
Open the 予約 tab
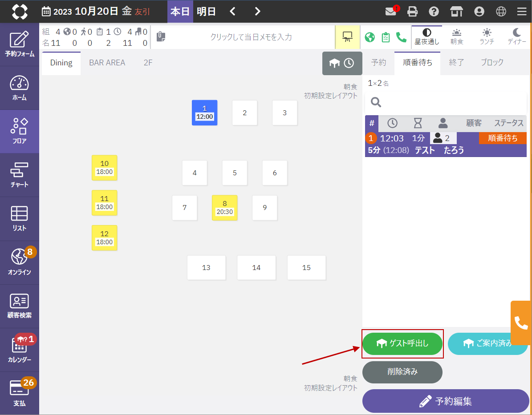[x=378, y=63]
